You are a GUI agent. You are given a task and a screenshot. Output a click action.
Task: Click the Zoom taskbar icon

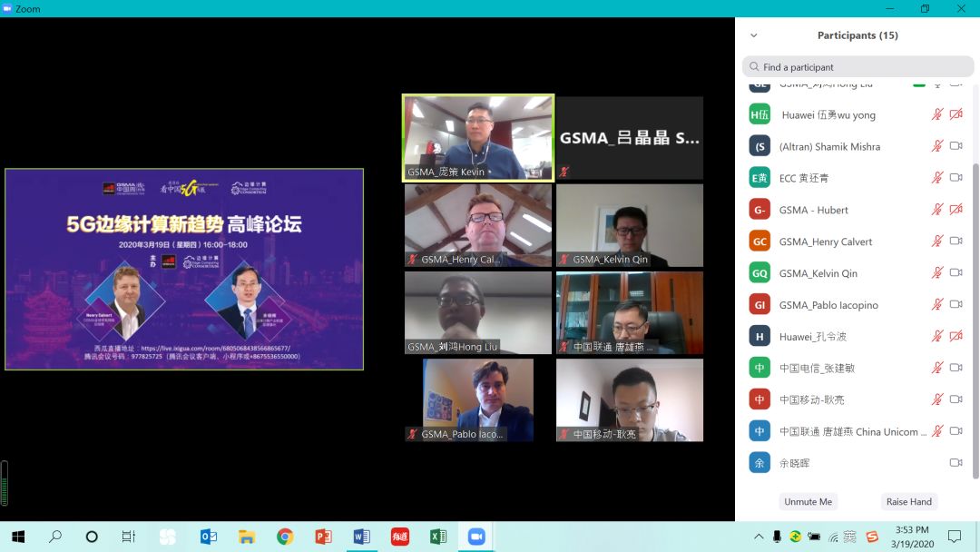click(476, 537)
